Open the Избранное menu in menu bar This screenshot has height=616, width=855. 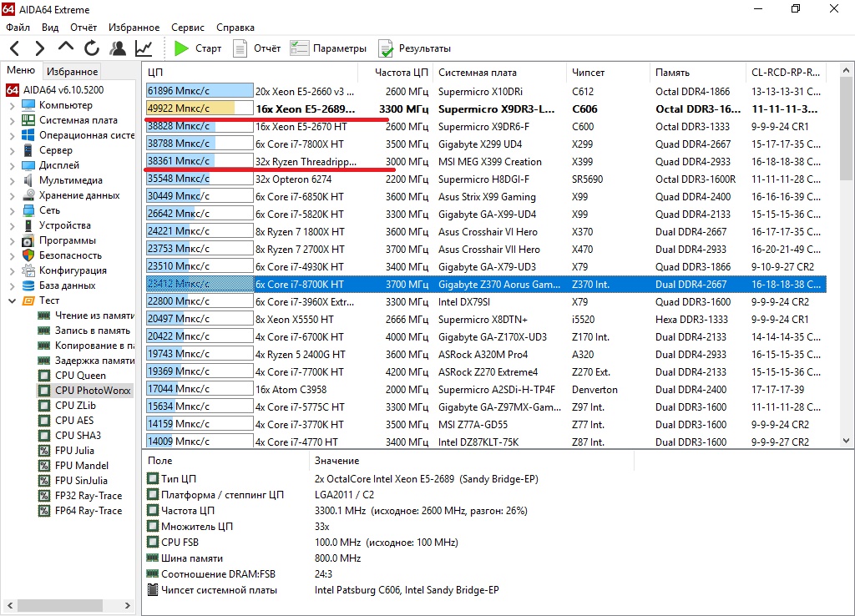pos(134,28)
